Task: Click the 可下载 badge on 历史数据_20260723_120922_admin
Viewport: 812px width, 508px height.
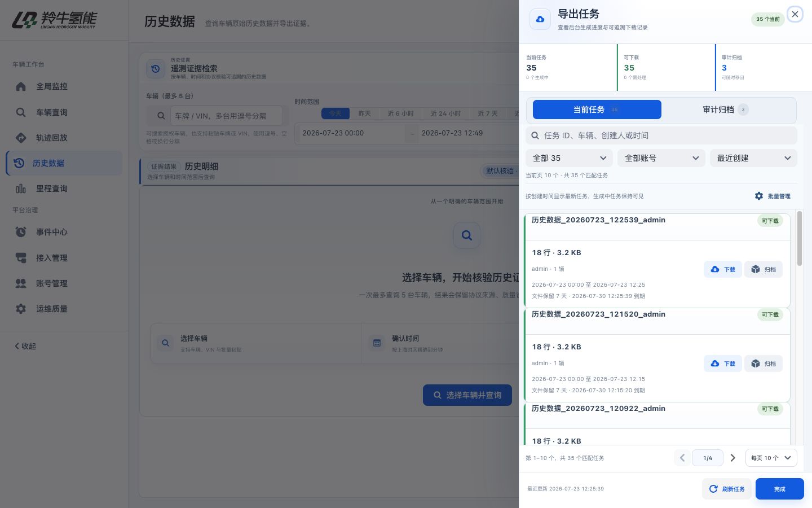Action: pyautogui.click(x=770, y=409)
